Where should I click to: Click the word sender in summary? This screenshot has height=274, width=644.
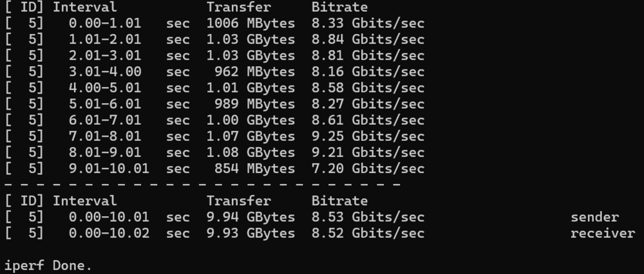point(594,217)
